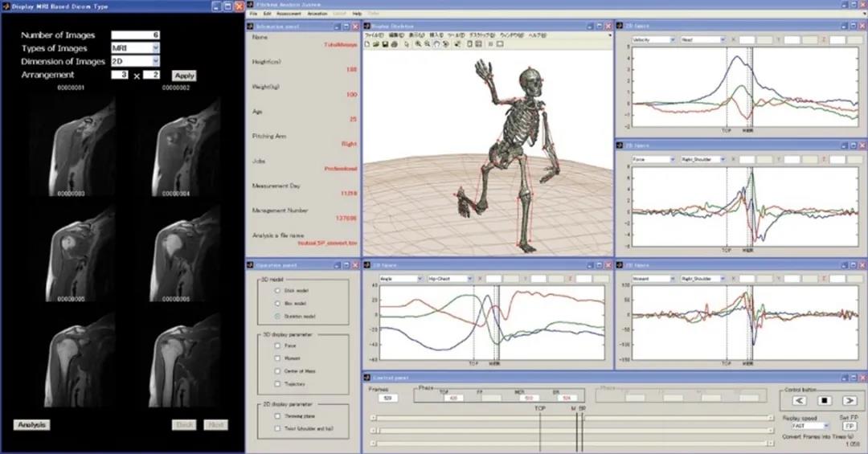The width and height of the screenshot is (868, 454).
Task: Click the print icon in skeleton toolbar
Action: point(394,44)
